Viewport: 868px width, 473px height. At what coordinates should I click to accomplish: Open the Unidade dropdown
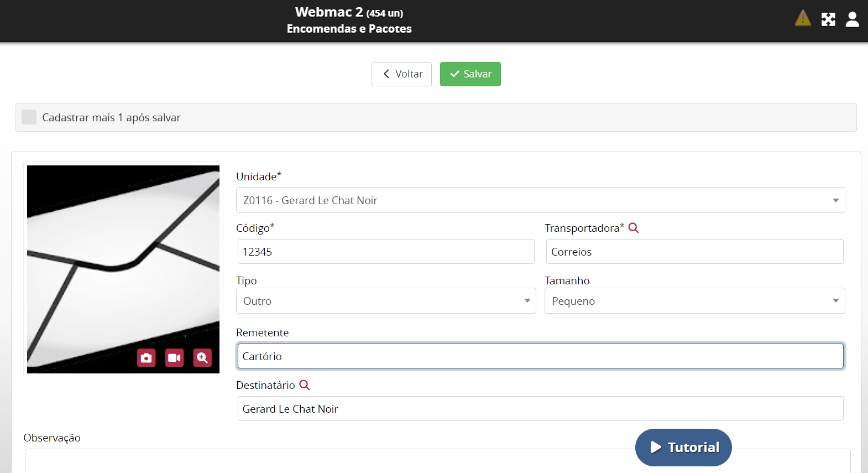540,200
